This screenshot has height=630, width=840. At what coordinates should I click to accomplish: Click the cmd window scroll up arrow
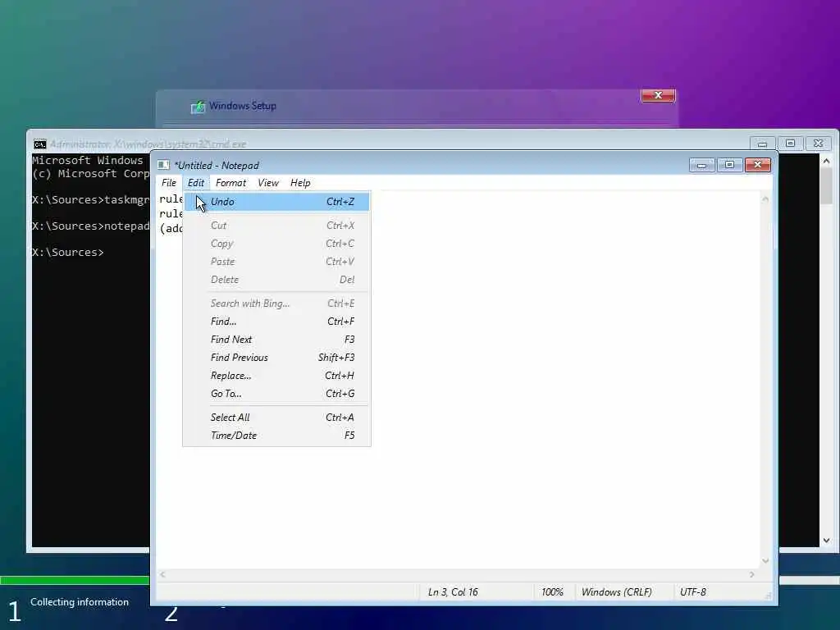826,161
